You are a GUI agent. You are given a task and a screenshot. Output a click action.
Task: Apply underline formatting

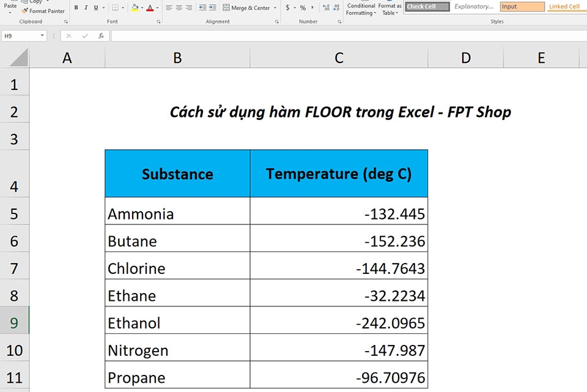(x=96, y=7)
